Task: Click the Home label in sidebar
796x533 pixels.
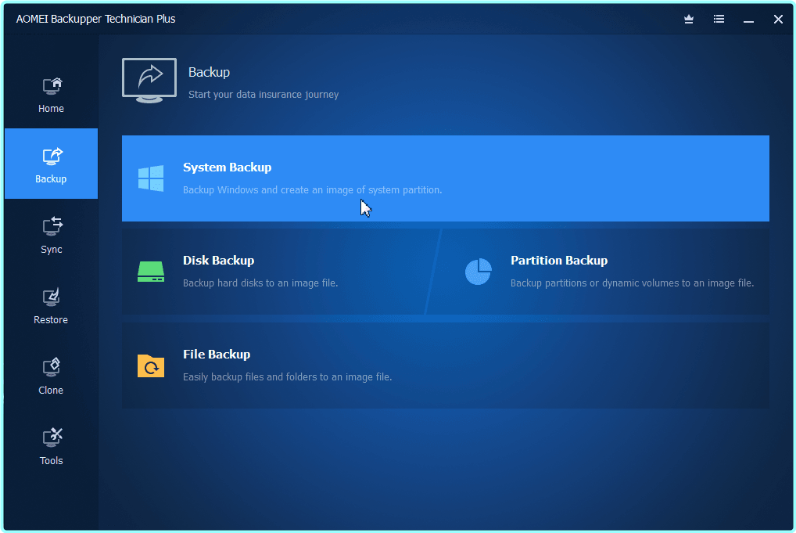Action: (51, 109)
